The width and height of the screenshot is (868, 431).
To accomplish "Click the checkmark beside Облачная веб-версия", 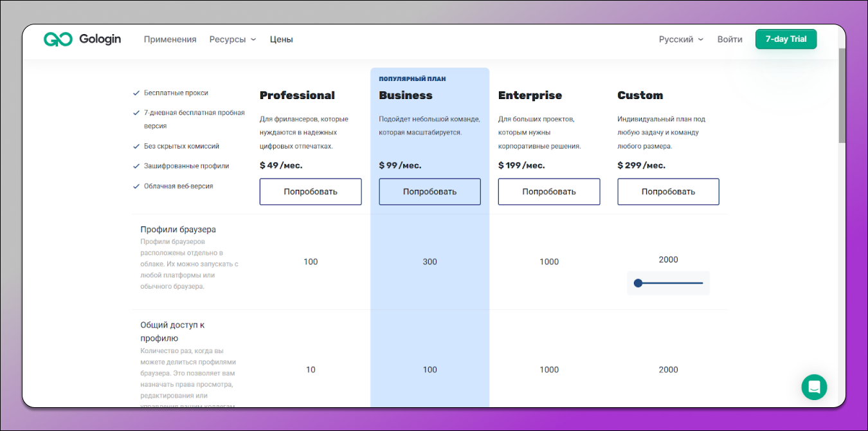I will [136, 185].
